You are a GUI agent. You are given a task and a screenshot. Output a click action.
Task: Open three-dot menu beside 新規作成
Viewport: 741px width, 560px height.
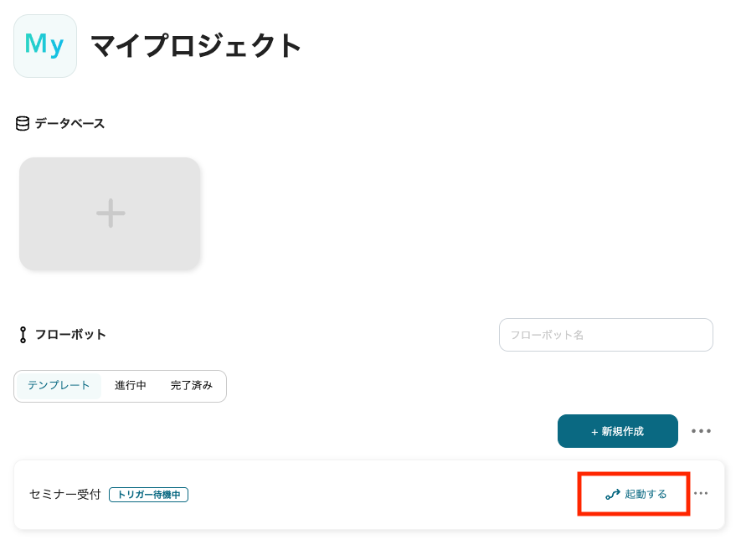coord(701,431)
